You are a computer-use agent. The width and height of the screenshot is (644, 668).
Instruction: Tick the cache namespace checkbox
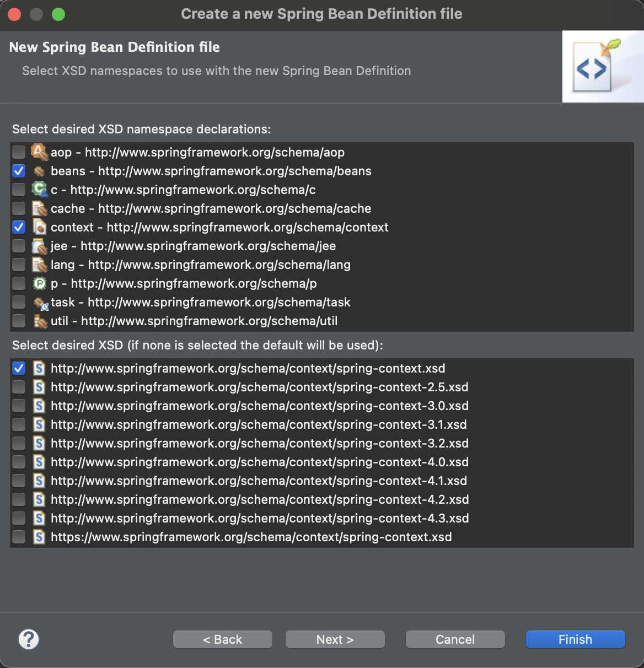pyautogui.click(x=19, y=208)
